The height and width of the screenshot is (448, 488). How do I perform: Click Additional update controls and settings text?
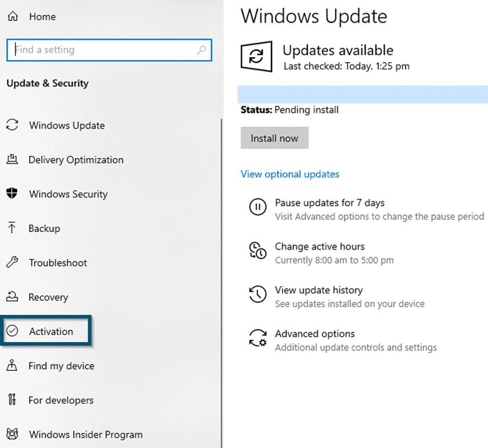click(x=356, y=347)
